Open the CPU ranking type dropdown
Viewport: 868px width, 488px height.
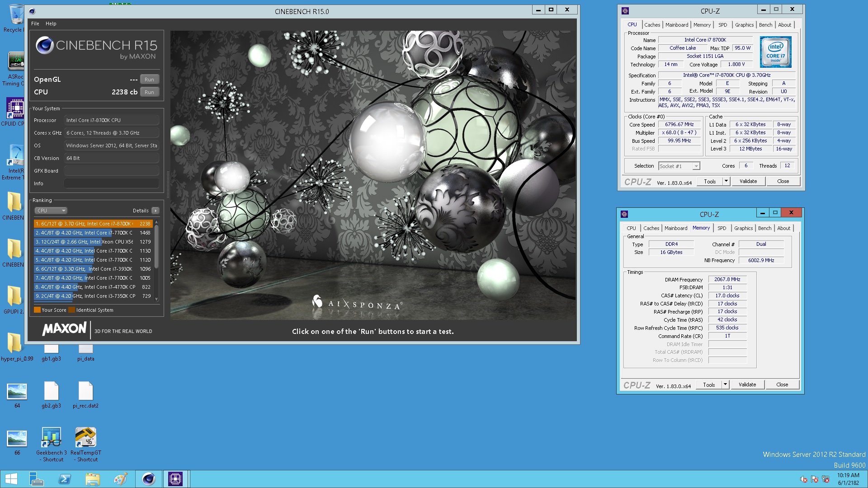click(51, 211)
